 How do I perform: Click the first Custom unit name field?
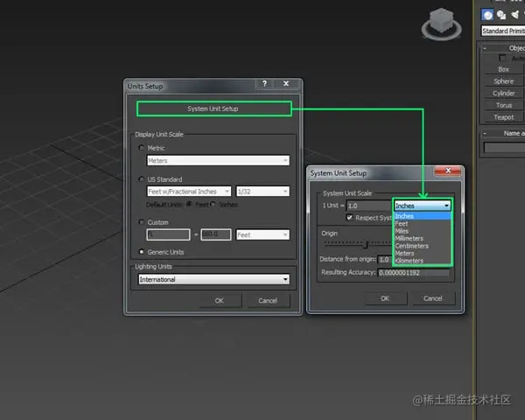coord(168,234)
